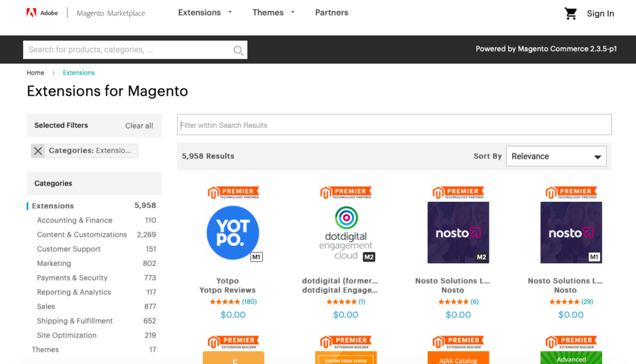
Task: Click the Premier badge above dotdigital
Action: pyautogui.click(x=345, y=193)
